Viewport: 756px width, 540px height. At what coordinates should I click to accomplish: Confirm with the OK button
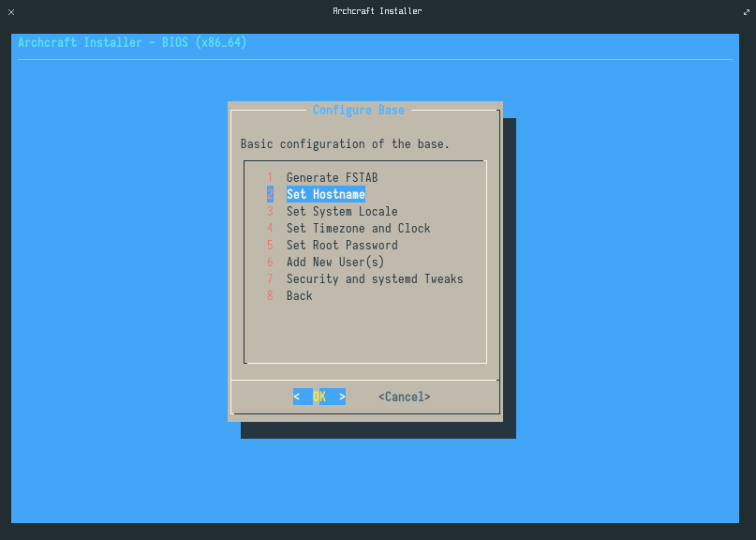319,397
